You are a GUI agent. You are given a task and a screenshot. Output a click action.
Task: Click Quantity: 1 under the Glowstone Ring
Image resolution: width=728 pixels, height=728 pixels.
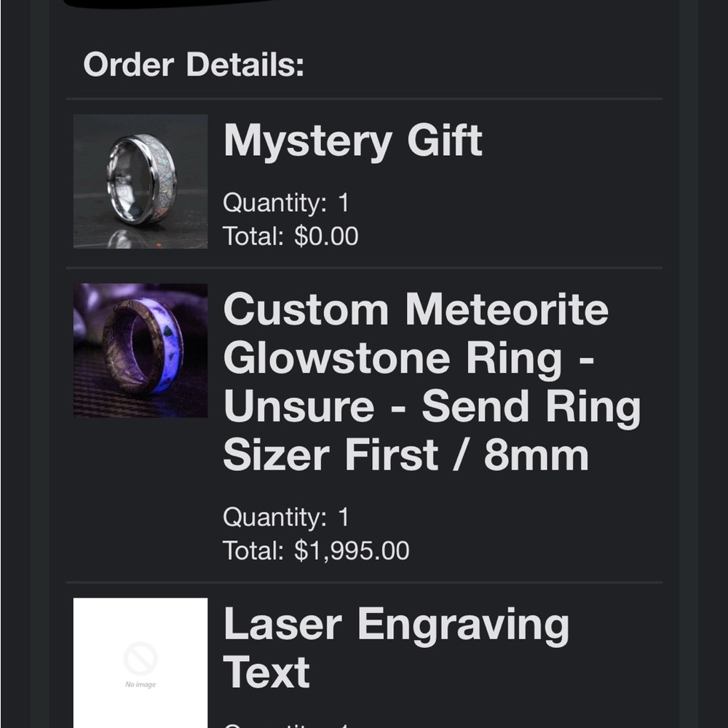tap(286, 517)
